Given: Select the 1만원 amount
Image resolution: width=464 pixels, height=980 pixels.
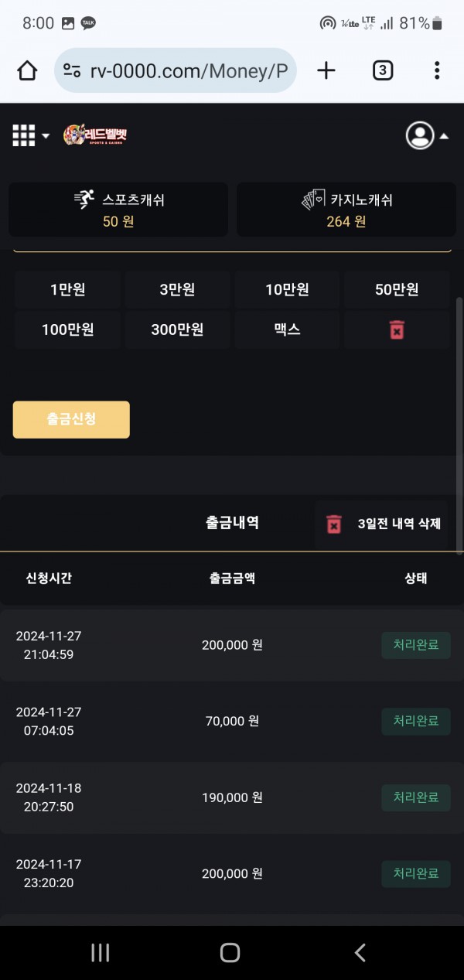Looking at the screenshot, I should point(67,290).
